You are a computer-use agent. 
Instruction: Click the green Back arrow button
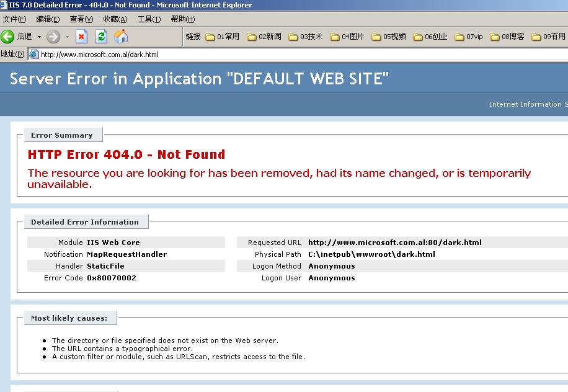pyautogui.click(x=8, y=37)
